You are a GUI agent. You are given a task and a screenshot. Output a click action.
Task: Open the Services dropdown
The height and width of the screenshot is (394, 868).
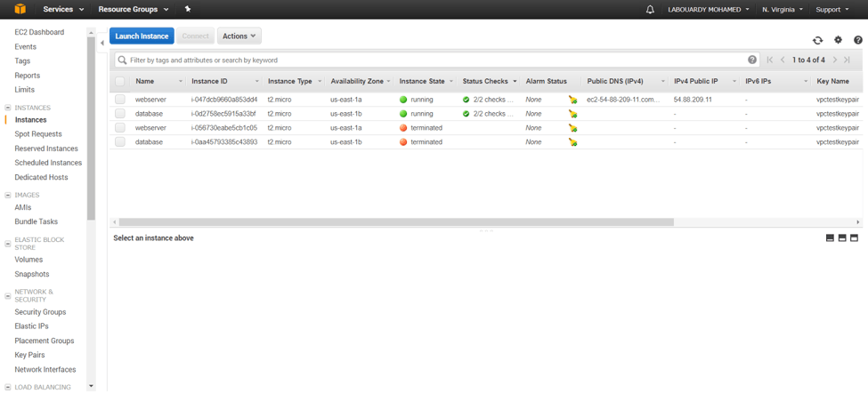64,10
